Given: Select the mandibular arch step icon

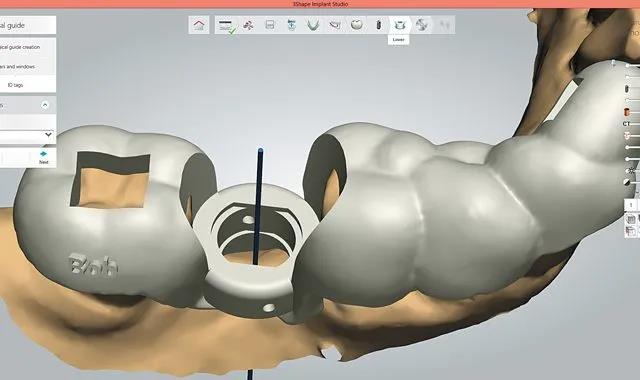Looking at the screenshot, I should [x=313, y=25].
